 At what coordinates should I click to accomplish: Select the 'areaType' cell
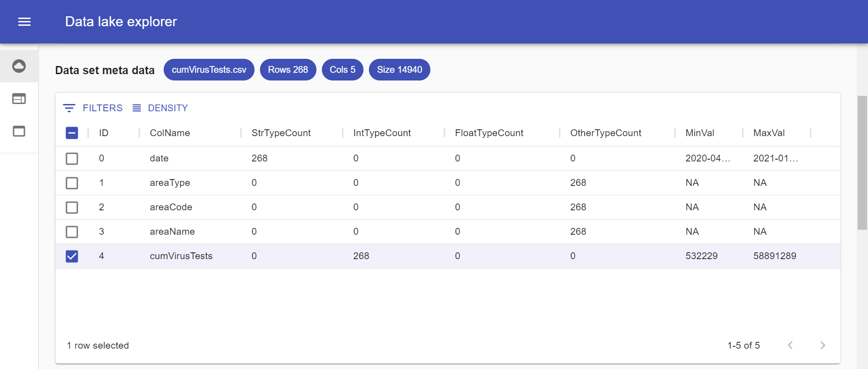pos(170,183)
